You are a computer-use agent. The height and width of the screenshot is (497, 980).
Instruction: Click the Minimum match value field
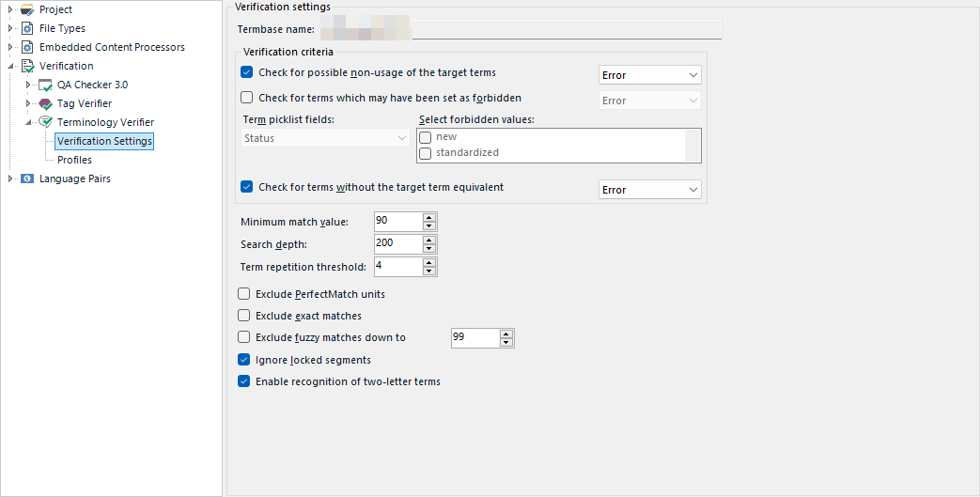(x=398, y=222)
